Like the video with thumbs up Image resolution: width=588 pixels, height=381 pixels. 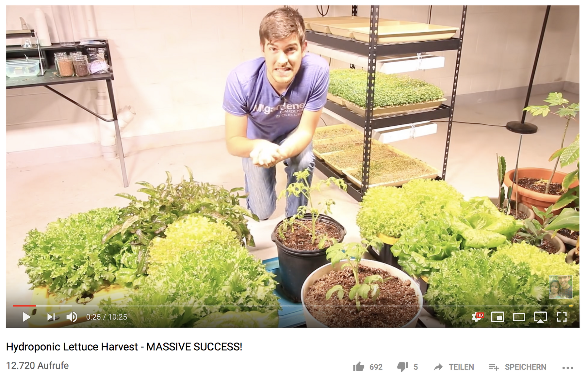pos(359,367)
